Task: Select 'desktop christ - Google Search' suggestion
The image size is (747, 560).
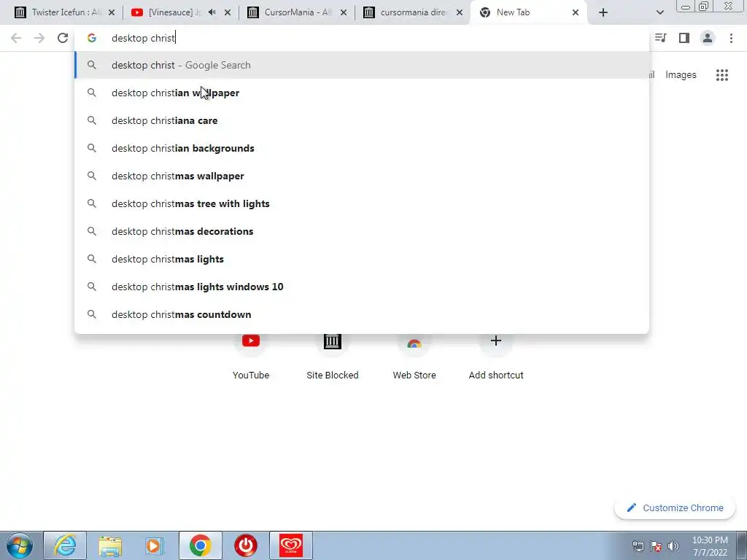Action: point(362,65)
